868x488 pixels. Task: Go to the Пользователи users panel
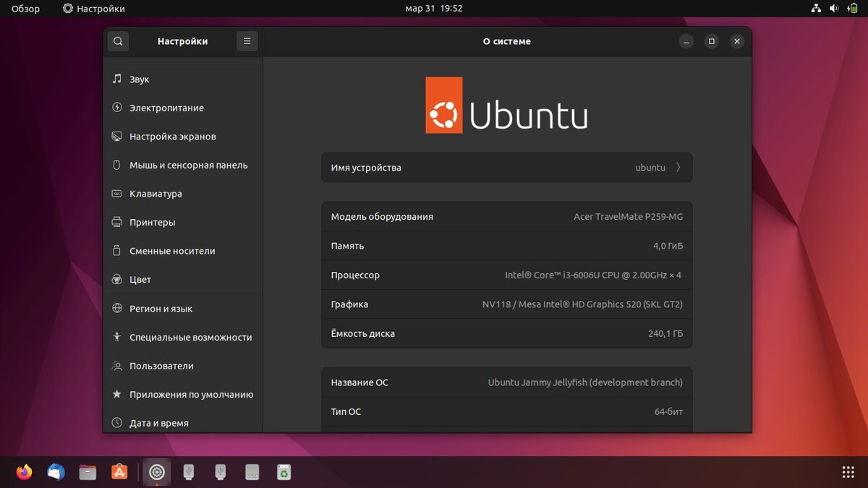(x=182, y=366)
